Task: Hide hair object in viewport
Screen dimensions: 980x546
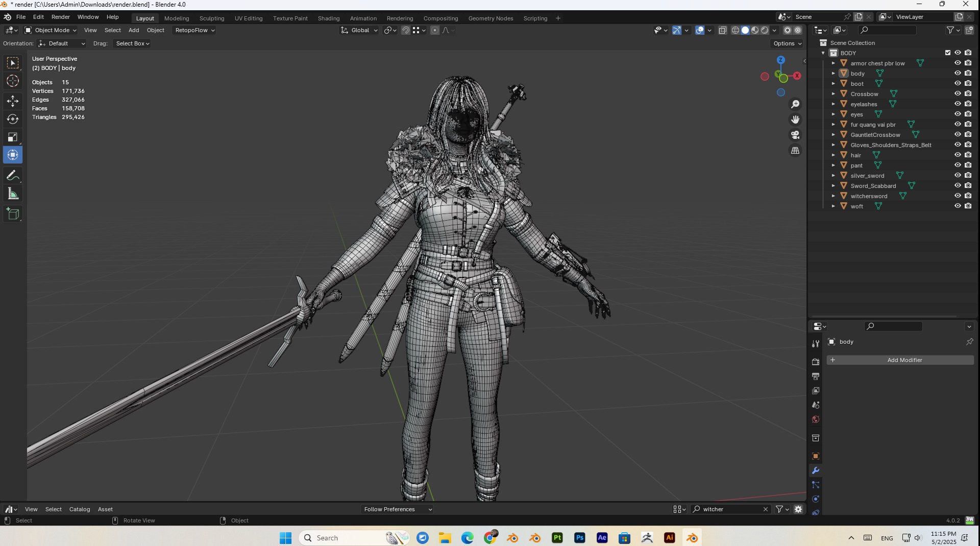Action: click(x=958, y=155)
